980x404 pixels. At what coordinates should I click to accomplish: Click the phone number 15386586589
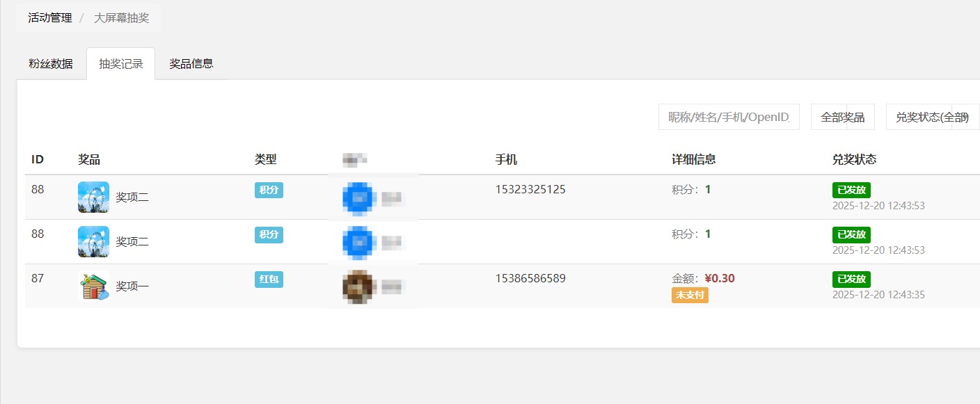point(530,279)
